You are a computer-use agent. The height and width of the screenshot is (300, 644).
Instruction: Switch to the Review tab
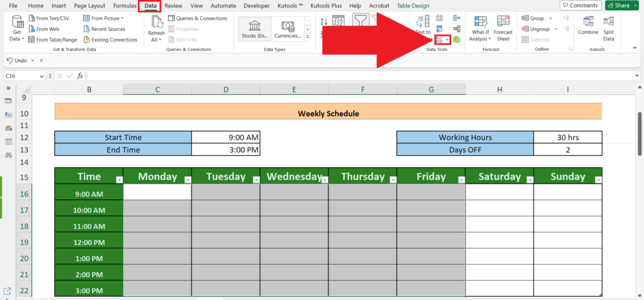point(174,6)
